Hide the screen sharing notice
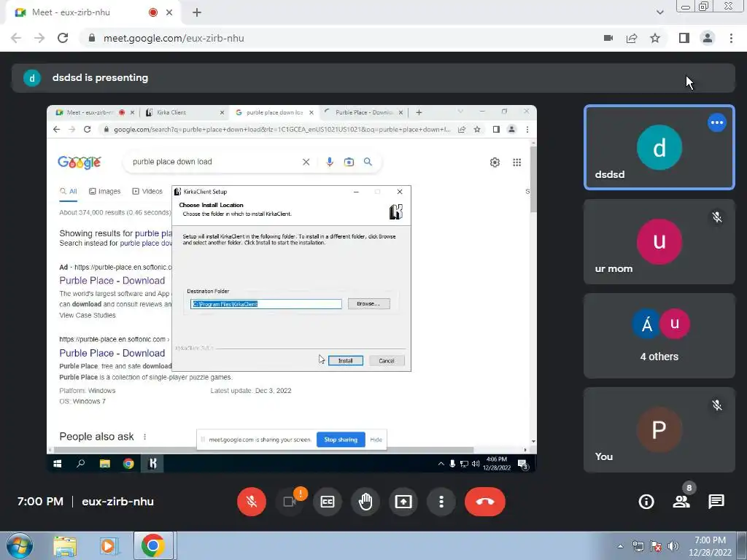Screen dimensions: 747x560 tap(376, 440)
